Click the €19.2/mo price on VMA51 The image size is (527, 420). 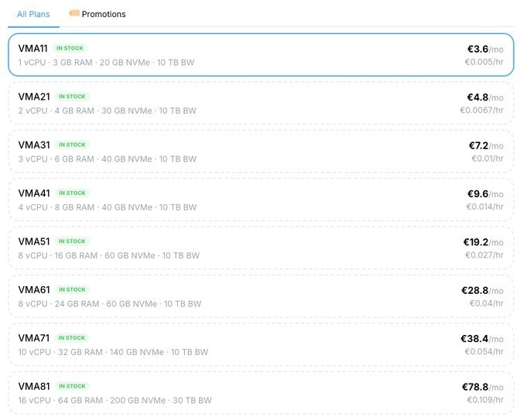coord(484,242)
